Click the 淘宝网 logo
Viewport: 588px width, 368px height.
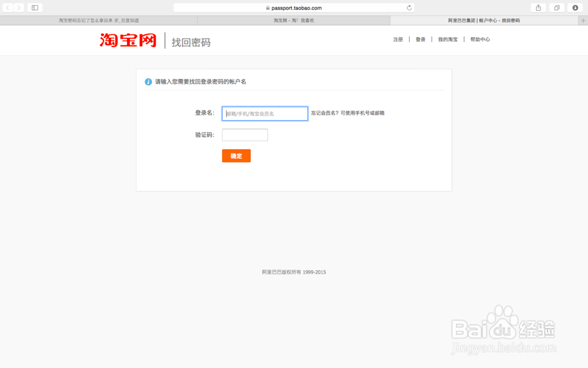click(127, 39)
